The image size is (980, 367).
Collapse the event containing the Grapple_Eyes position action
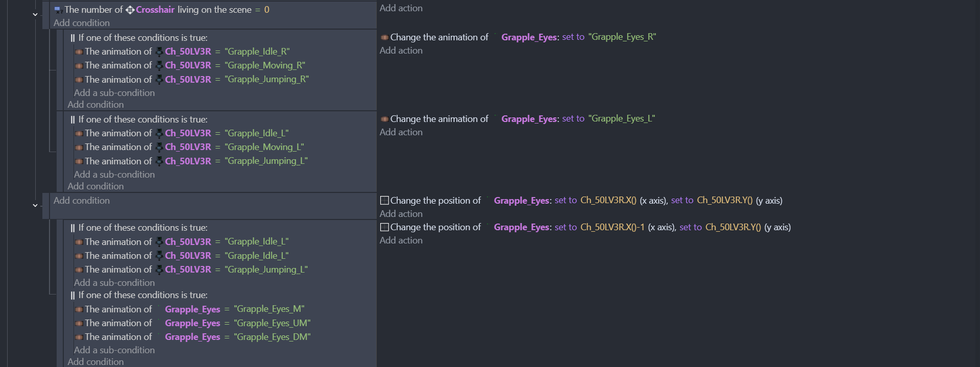click(x=35, y=206)
